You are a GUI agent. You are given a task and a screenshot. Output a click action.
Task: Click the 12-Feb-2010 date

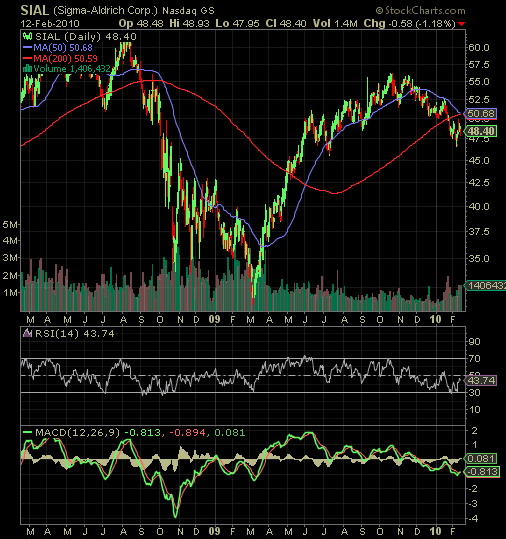[50, 24]
